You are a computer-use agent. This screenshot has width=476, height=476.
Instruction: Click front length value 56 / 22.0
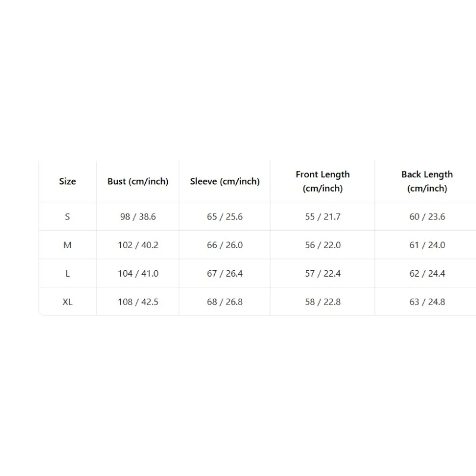tap(322, 245)
